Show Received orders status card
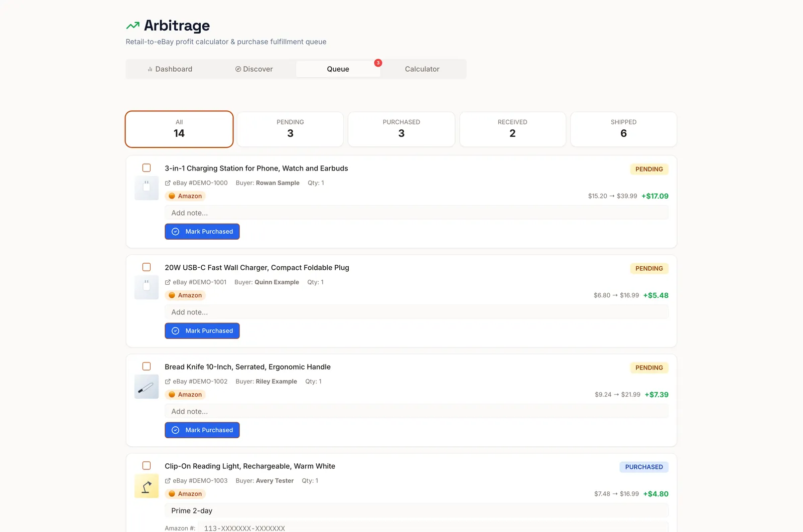Screen dimensions: 803x532 pos(512,129)
